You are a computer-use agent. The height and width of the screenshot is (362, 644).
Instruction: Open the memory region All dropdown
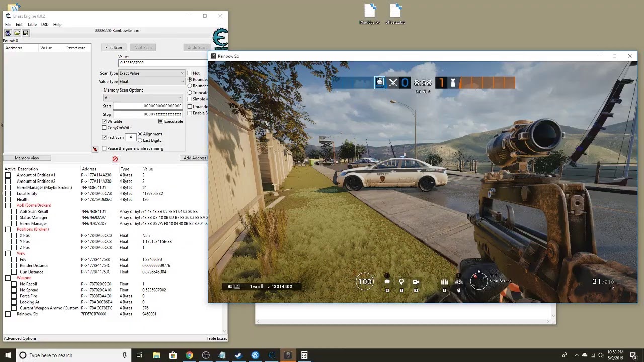[143, 98]
